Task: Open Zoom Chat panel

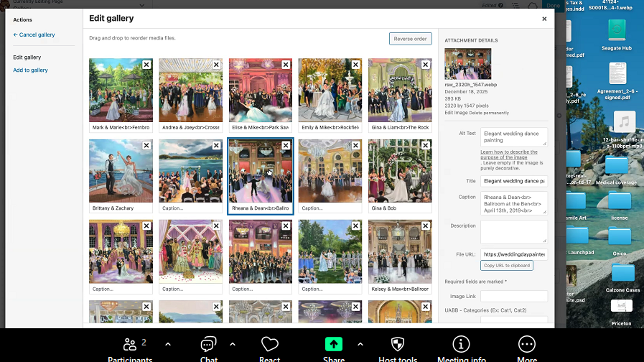Action: (208, 345)
